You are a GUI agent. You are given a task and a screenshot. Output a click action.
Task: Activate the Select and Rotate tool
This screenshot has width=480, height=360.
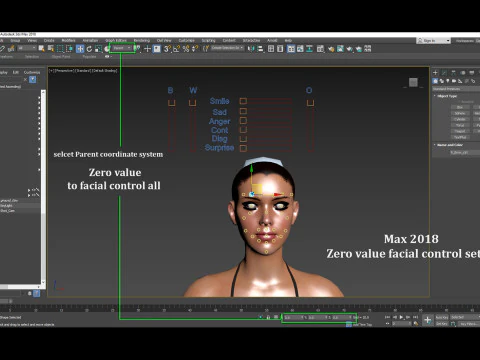pyautogui.click(x=89, y=49)
